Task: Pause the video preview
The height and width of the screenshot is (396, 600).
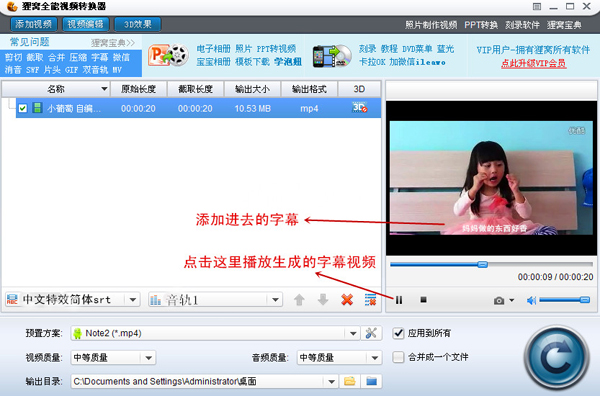Action: pyautogui.click(x=399, y=300)
